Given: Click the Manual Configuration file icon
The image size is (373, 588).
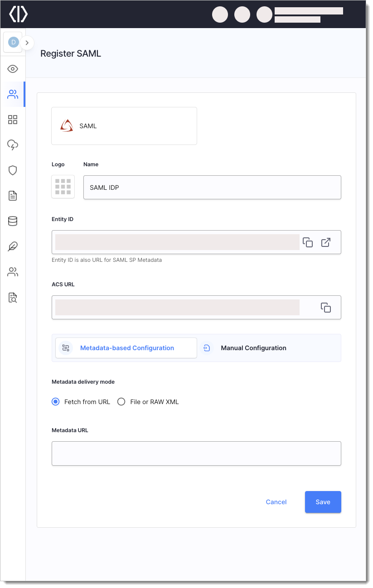Looking at the screenshot, I should tap(207, 348).
